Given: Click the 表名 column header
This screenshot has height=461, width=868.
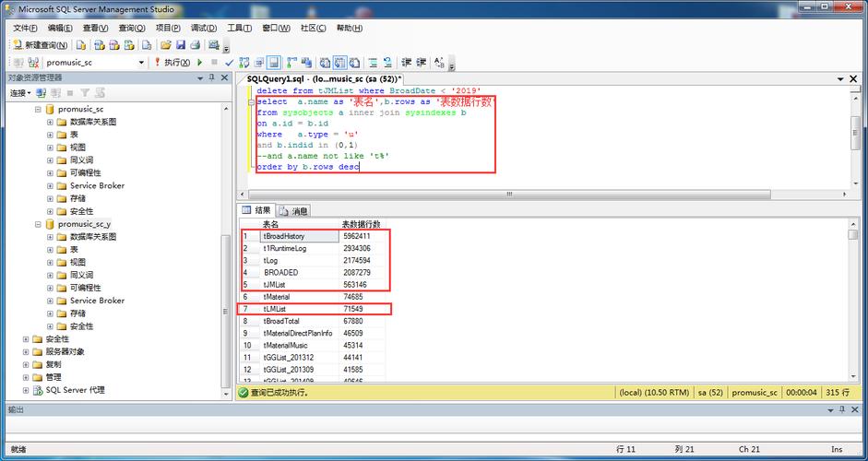Looking at the screenshot, I should click(x=300, y=224).
